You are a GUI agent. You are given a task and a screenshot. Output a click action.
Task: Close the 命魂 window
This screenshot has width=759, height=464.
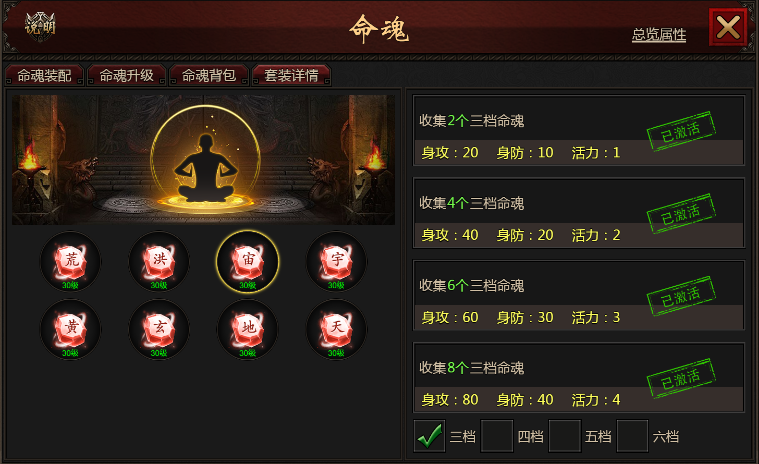(x=728, y=27)
